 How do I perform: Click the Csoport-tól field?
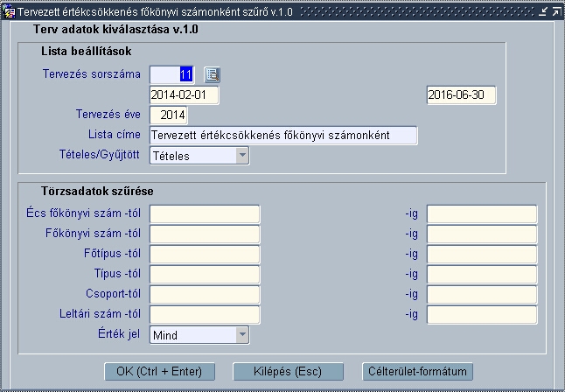pos(205,295)
